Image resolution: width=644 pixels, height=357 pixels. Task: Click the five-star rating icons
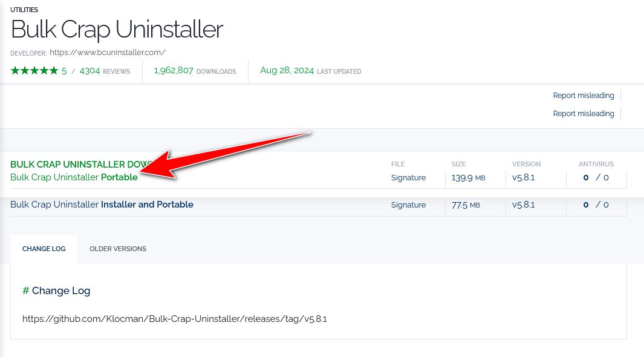(34, 71)
